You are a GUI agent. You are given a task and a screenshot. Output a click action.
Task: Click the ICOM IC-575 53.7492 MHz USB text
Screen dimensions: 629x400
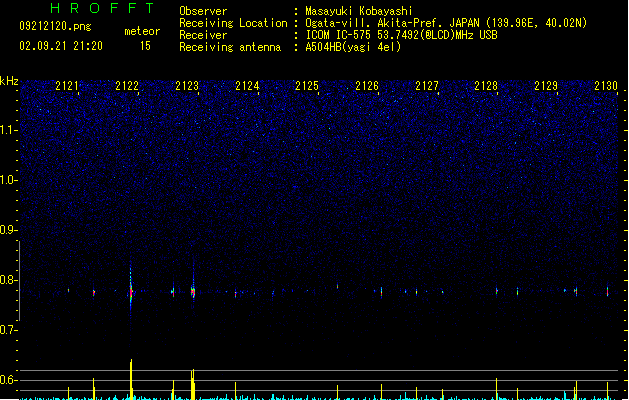401,35
